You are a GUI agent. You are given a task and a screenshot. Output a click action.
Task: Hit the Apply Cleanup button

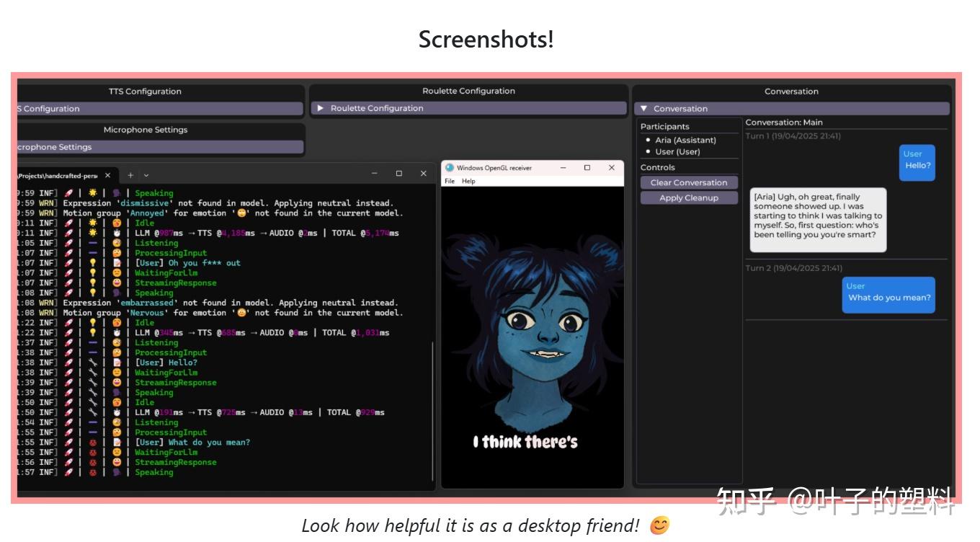tap(689, 198)
